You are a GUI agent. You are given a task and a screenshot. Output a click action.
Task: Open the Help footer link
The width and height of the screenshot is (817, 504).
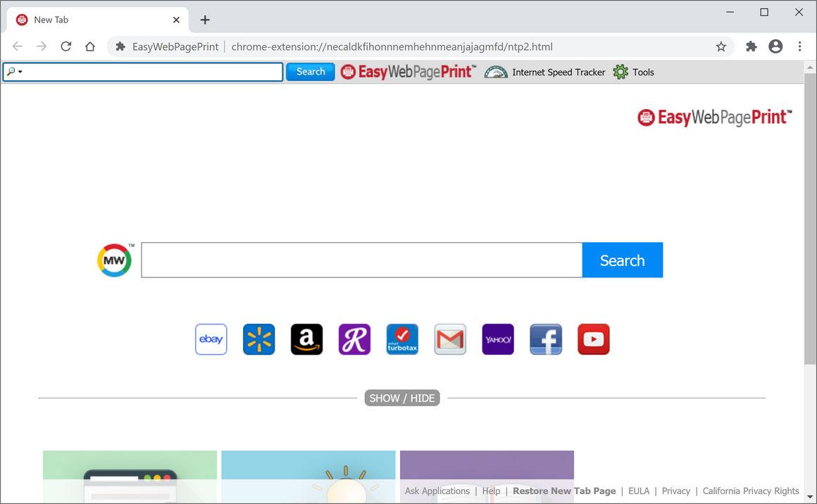491,491
